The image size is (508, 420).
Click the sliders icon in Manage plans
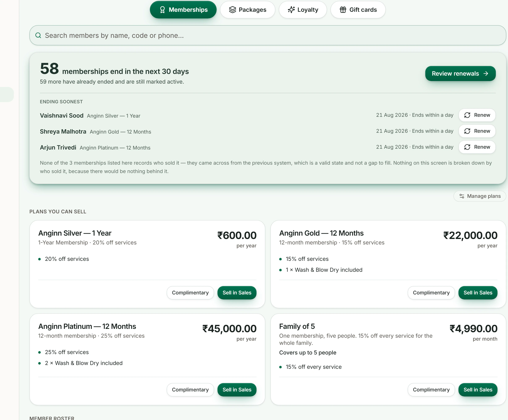point(462,196)
